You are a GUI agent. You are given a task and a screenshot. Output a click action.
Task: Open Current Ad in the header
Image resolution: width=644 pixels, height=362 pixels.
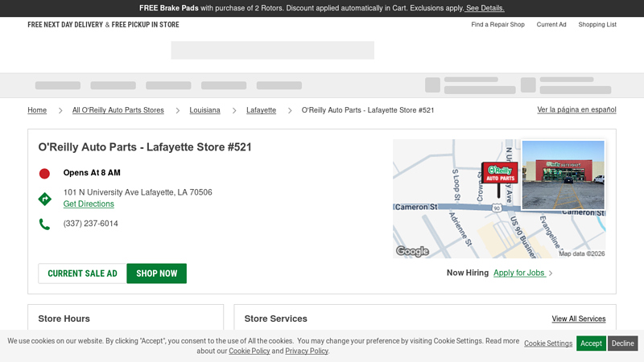[551, 25]
